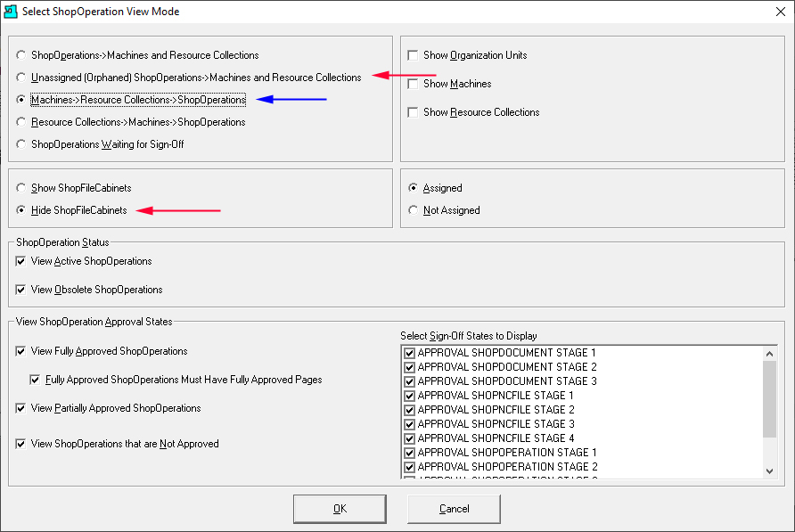Choose the Not Assigned radio option

[414, 210]
